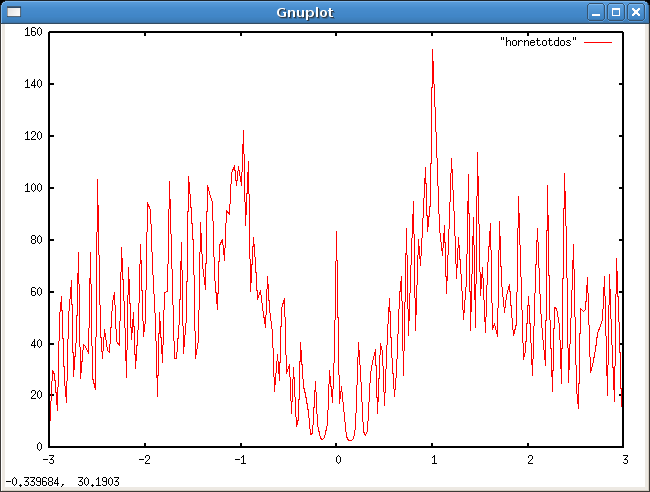Screen dimensions: 650x492
Task: Click the y-axis label 160
Action: click(33, 32)
